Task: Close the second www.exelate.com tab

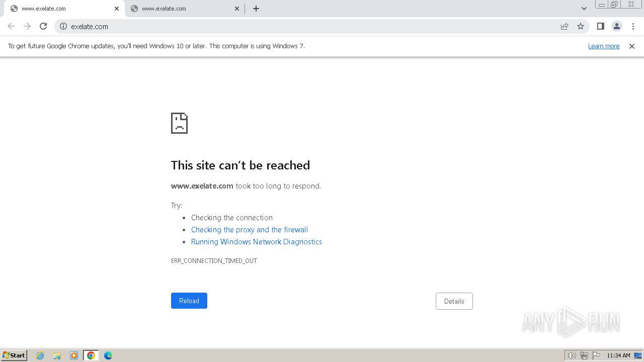Action: [x=237, y=9]
